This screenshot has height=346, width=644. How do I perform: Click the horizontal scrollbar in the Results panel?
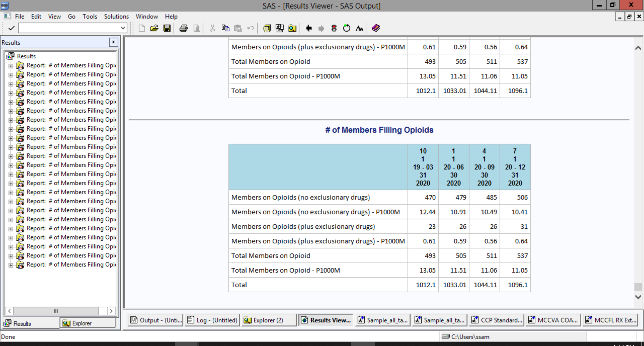56,311
